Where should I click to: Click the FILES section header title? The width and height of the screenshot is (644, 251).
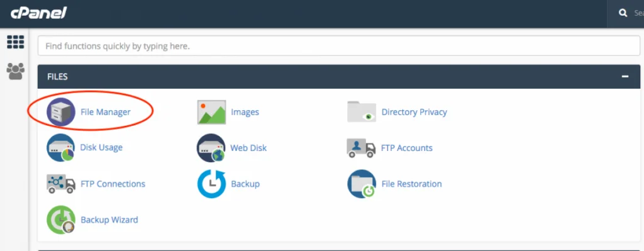[x=57, y=77]
